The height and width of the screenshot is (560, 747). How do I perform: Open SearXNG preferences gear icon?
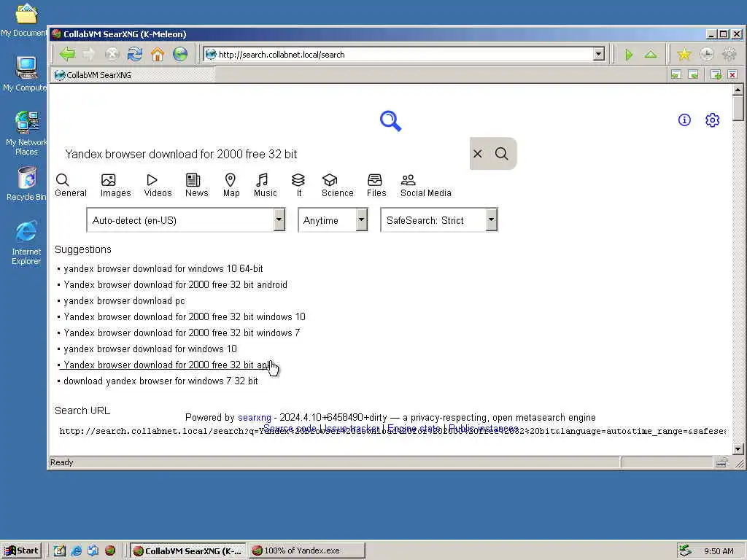pos(712,120)
